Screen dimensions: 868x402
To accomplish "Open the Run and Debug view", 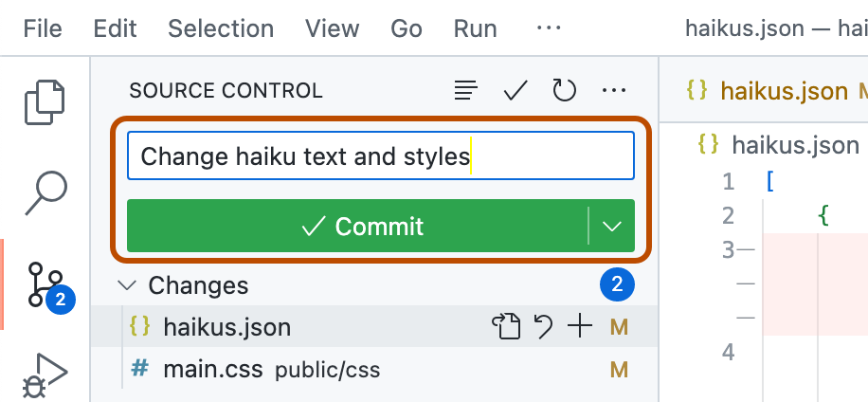I will (x=45, y=375).
